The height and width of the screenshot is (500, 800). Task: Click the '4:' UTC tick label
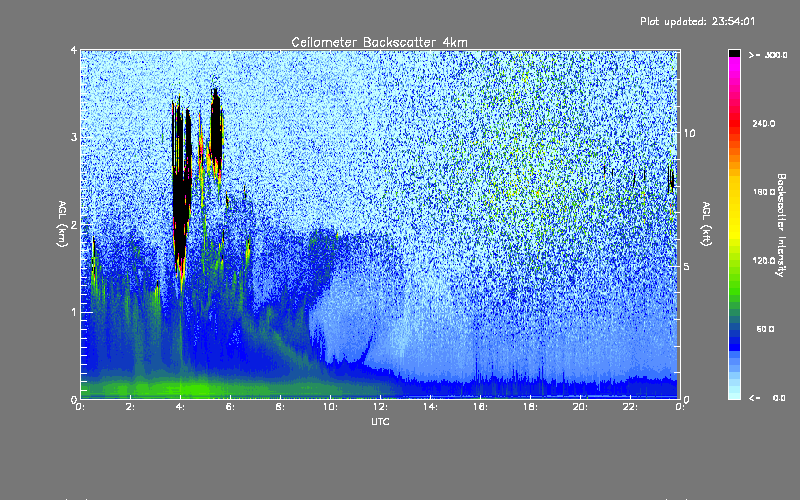click(180, 407)
